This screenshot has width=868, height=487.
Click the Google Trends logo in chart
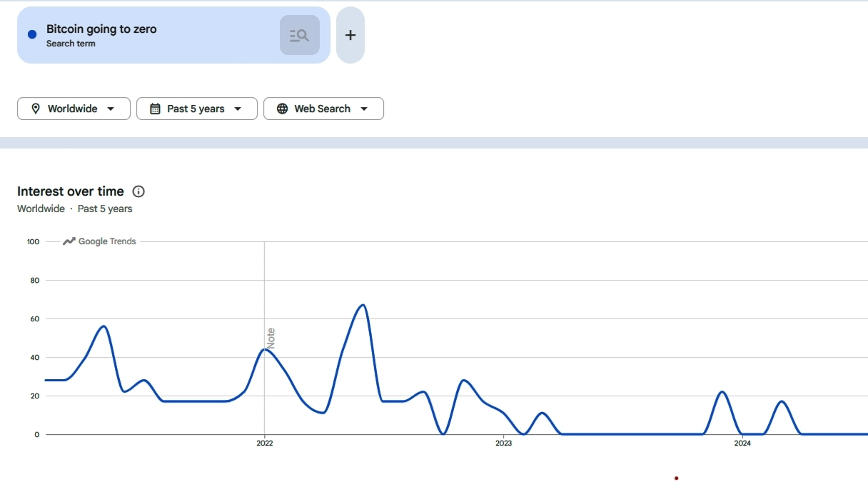(99, 241)
